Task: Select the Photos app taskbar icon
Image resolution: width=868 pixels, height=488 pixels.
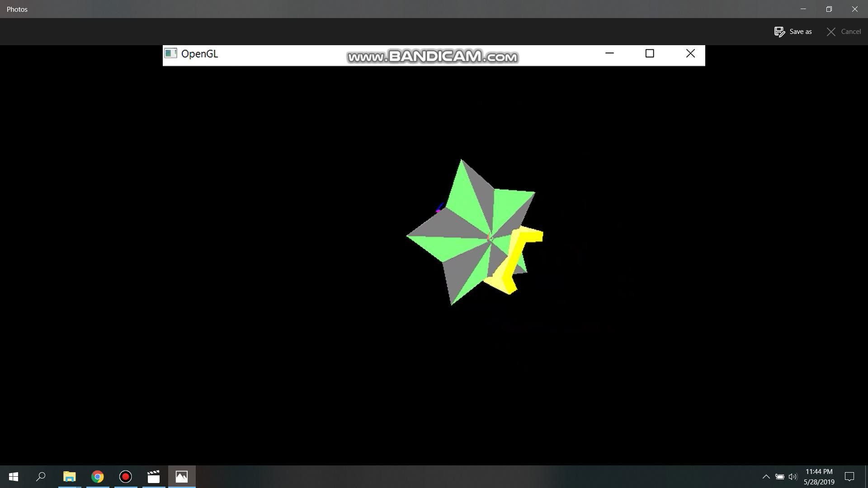Action: [182, 477]
